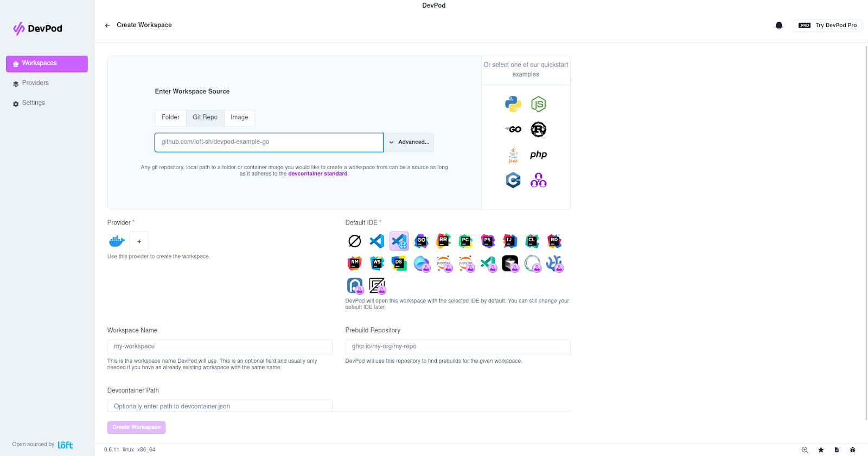Open the notifications bell
The width and height of the screenshot is (868, 456).
(x=779, y=25)
